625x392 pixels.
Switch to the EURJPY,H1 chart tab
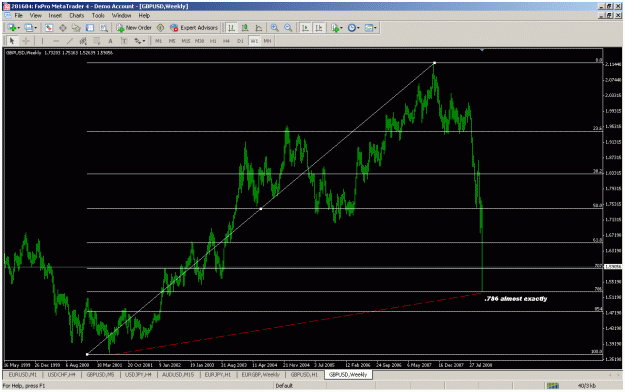tap(218, 375)
